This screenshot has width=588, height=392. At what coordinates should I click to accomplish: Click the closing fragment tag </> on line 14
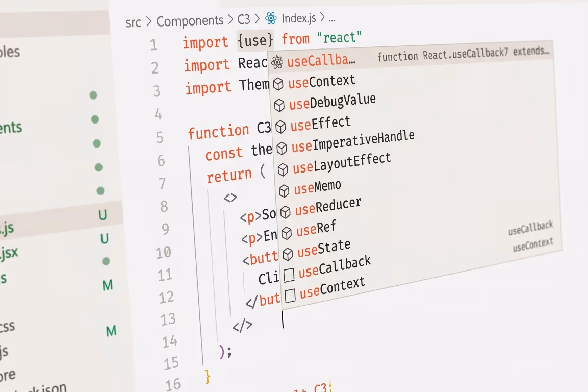[242, 326]
